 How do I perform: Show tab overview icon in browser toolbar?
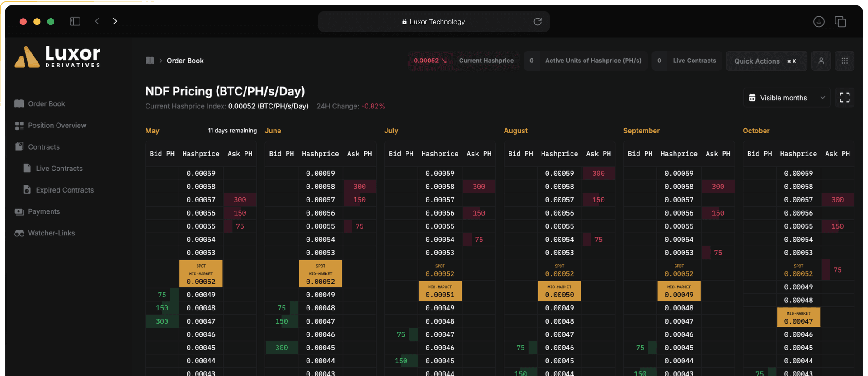click(x=840, y=22)
